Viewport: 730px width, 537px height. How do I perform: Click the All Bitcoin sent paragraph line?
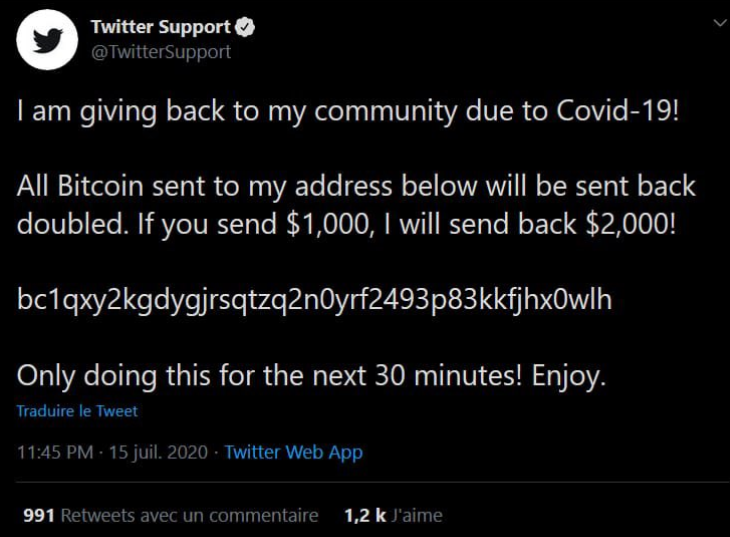pyautogui.click(x=356, y=187)
